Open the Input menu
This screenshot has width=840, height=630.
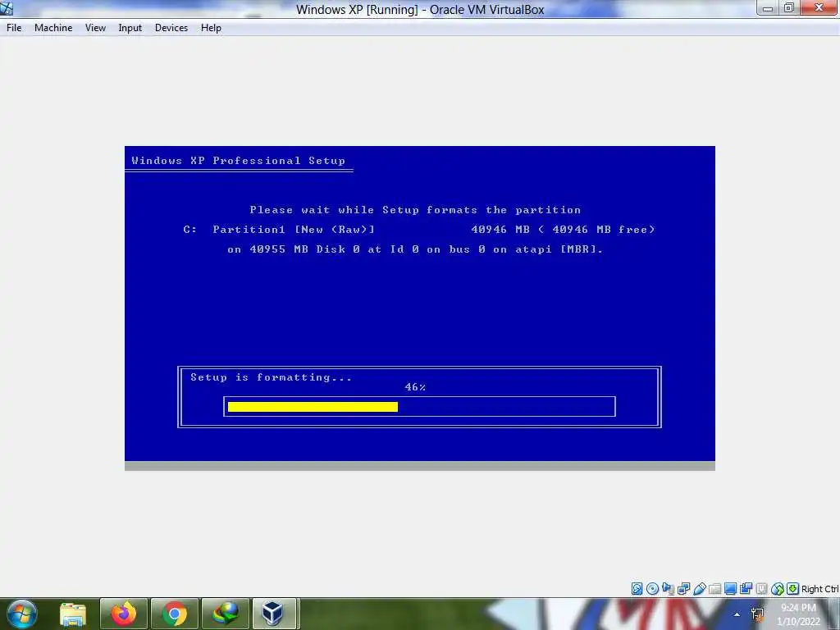tap(130, 28)
